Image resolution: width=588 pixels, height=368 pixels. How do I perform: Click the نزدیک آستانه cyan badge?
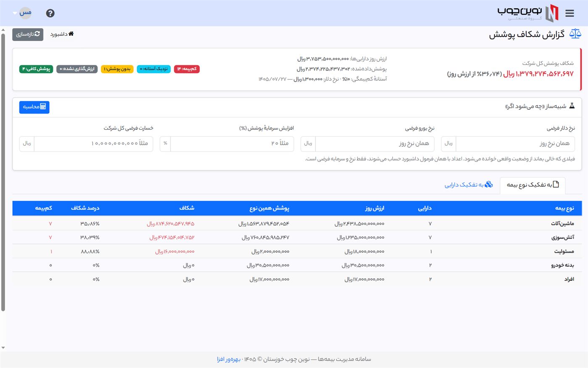pyautogui.click(x=154, y=69)
